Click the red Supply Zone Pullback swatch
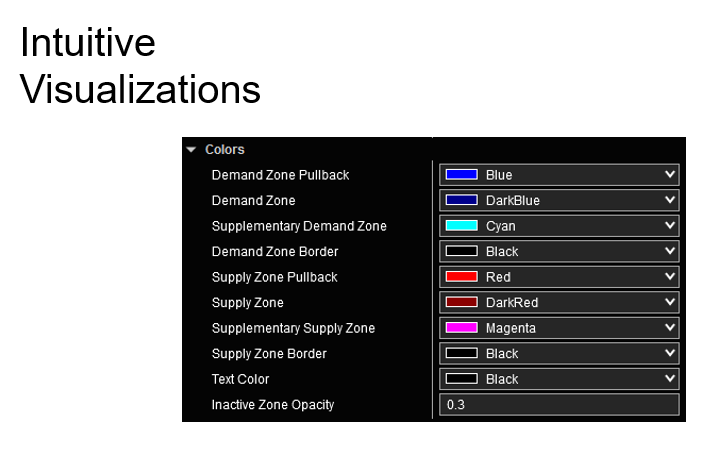The image size is (707, 451). pyautogui.click(x=461, y=277)
